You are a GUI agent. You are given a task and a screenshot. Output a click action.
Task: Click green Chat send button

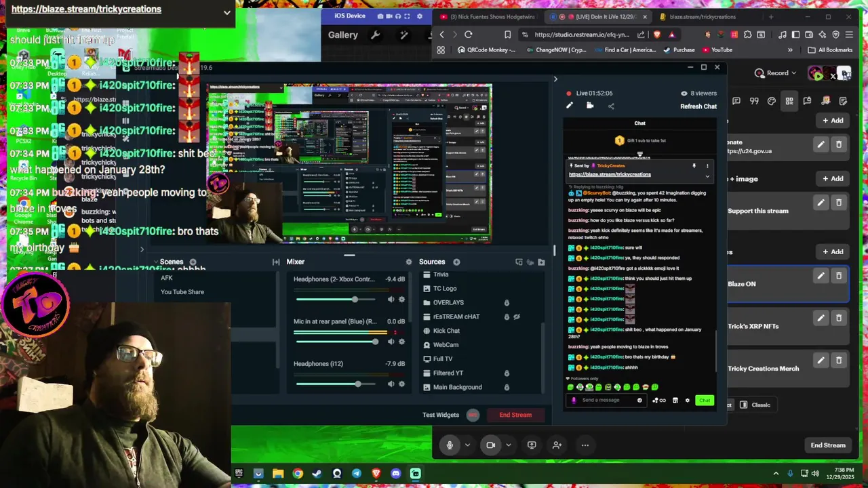pos(705,401)
